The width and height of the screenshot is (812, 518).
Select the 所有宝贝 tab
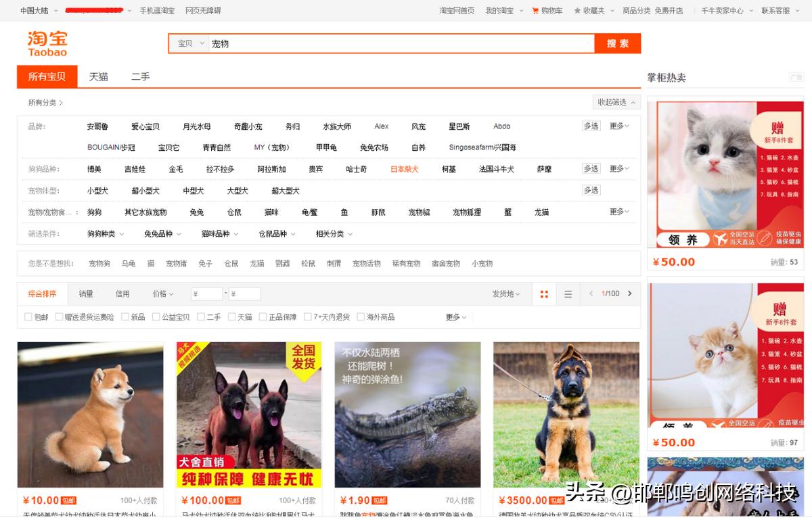(x=47, y=76)
